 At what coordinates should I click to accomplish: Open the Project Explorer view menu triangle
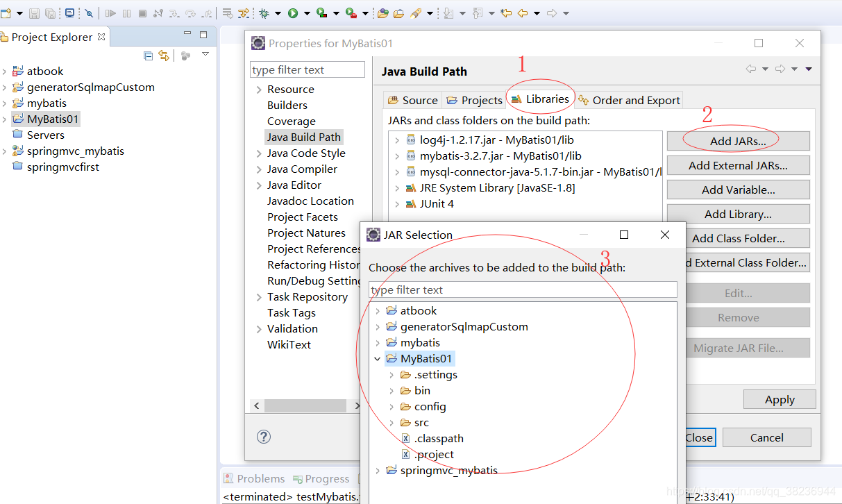205,54
